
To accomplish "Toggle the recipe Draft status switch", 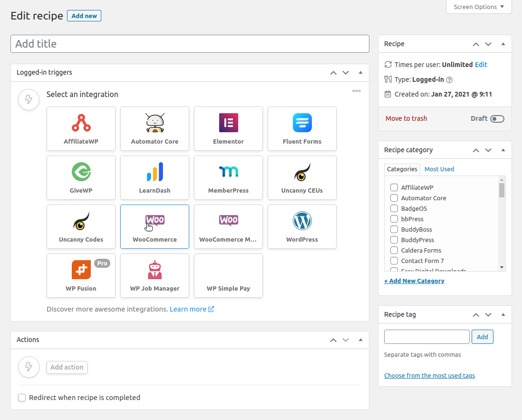I will [x=497, y=119].
